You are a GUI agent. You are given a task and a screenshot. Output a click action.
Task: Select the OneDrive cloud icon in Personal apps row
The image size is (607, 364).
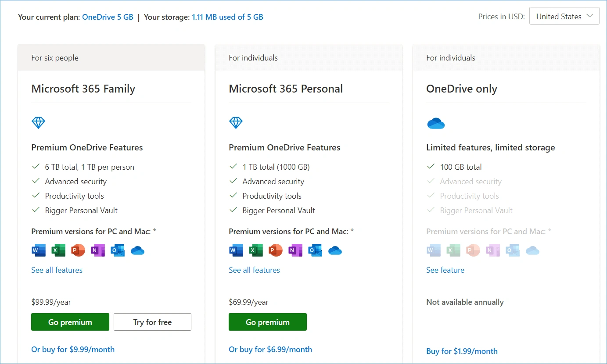[335, 250]
